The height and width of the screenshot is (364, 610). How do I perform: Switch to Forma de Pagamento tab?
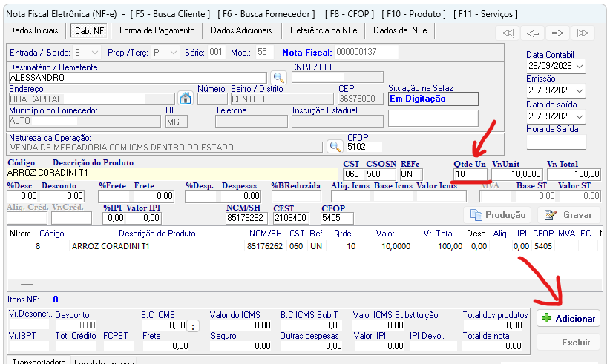157,30
